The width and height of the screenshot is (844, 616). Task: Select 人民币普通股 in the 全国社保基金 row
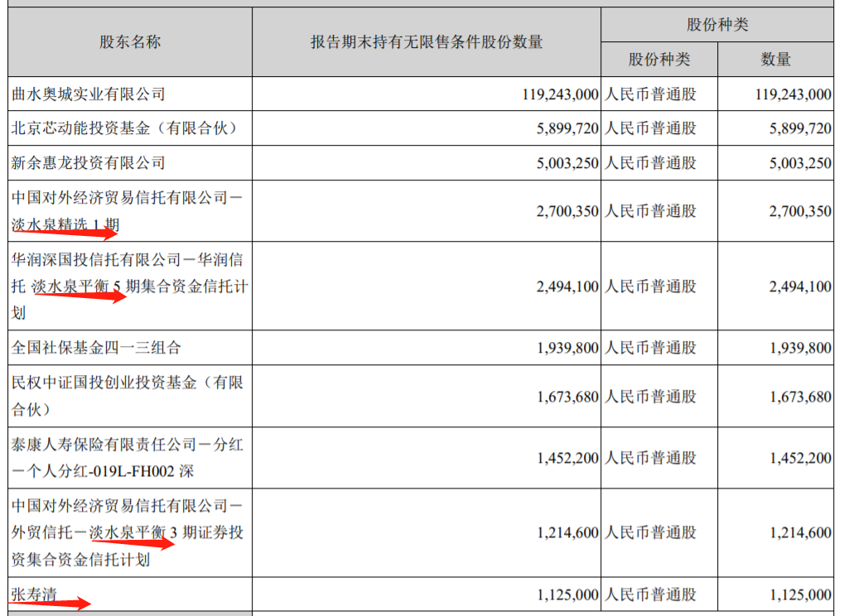(x=650, y=348)
